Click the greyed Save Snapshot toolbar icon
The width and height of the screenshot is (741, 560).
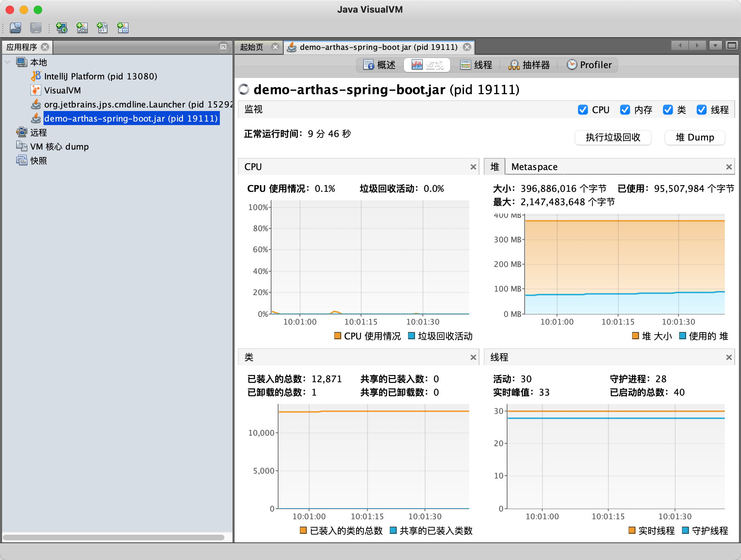[36, 28]
